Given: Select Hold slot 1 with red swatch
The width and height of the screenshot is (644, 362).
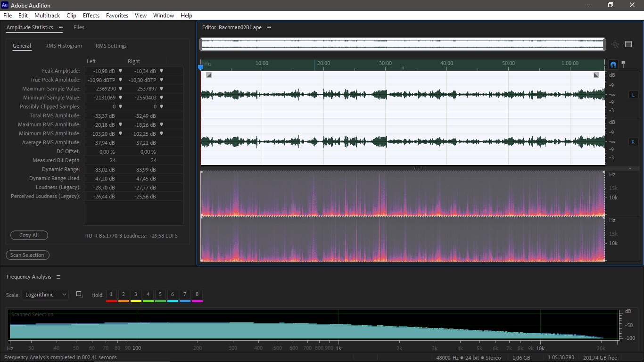Looking at the screenshot, I should (111, 296).
